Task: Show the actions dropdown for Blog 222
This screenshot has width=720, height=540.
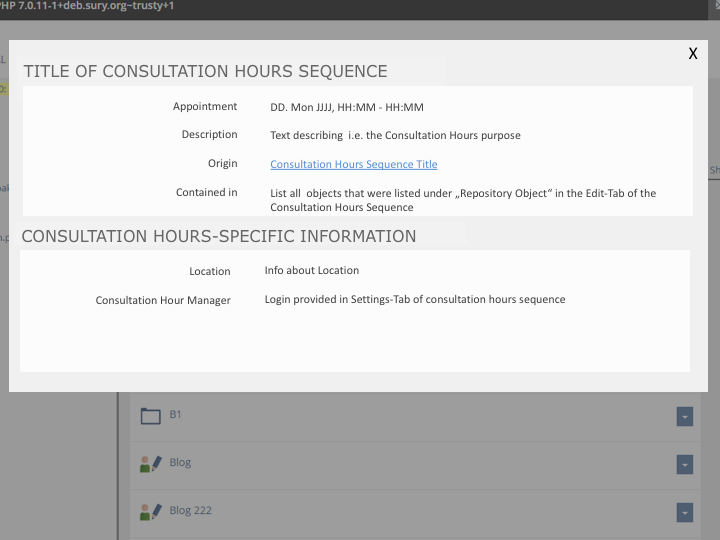Action: point(684,512)
